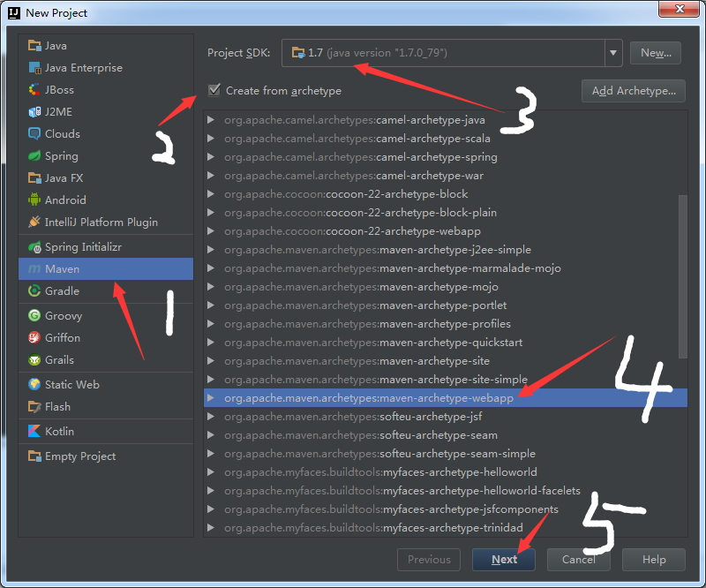Click the Java project type icon
The width and height of the screenshot is (706, 588).
[x=34, y=46]
